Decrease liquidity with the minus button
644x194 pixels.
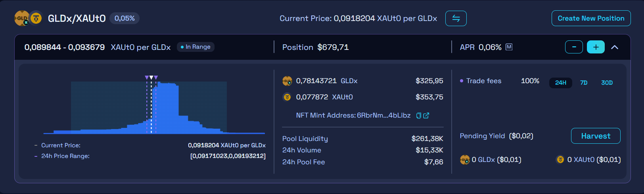(x=574, y=47)
